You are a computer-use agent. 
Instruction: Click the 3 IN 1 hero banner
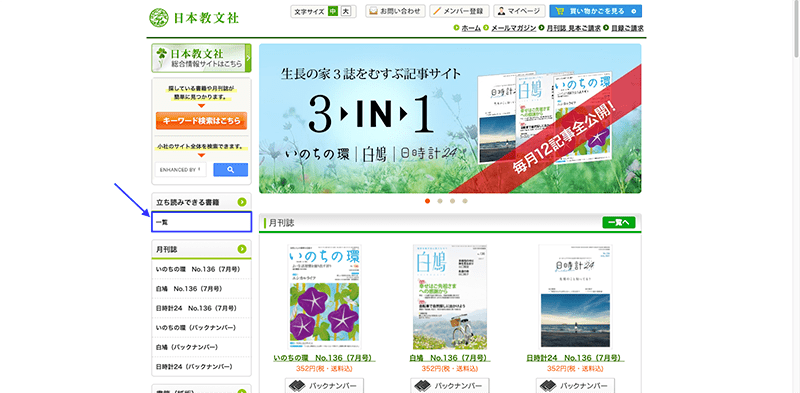[x=450, y=118]
